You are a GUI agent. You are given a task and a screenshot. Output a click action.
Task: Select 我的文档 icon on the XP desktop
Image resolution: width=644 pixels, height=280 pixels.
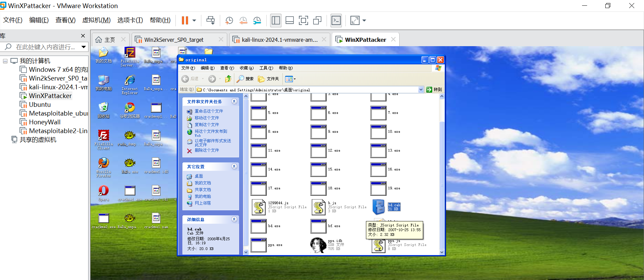(103, 55)
